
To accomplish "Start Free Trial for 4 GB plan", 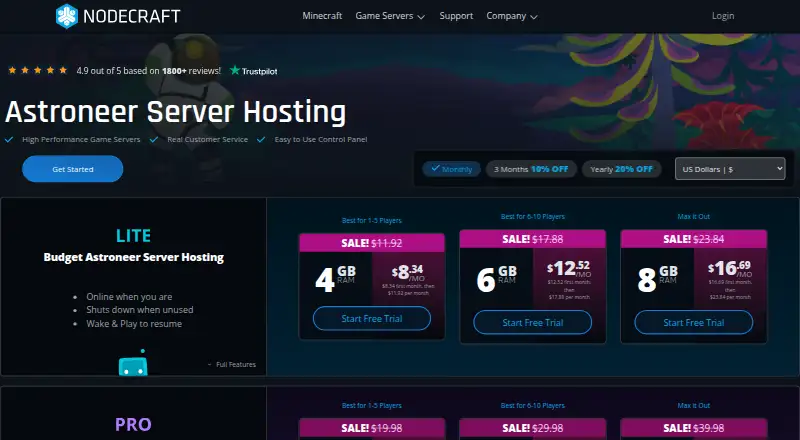I will 372,319.
